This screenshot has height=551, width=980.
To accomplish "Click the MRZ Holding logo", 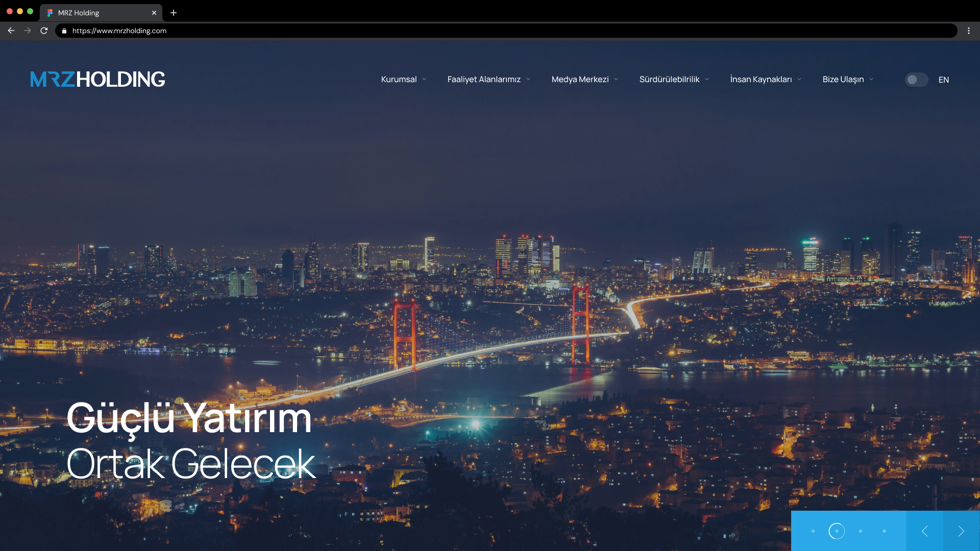I will (97, 79).
